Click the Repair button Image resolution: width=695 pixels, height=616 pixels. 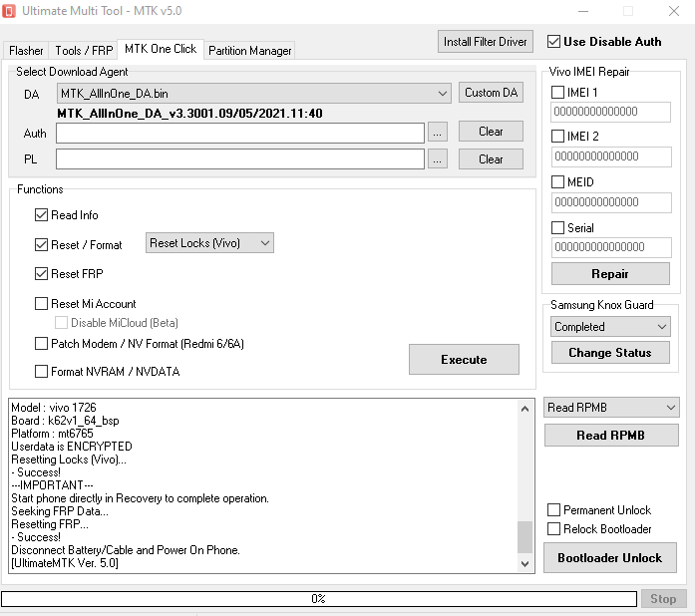610,274
